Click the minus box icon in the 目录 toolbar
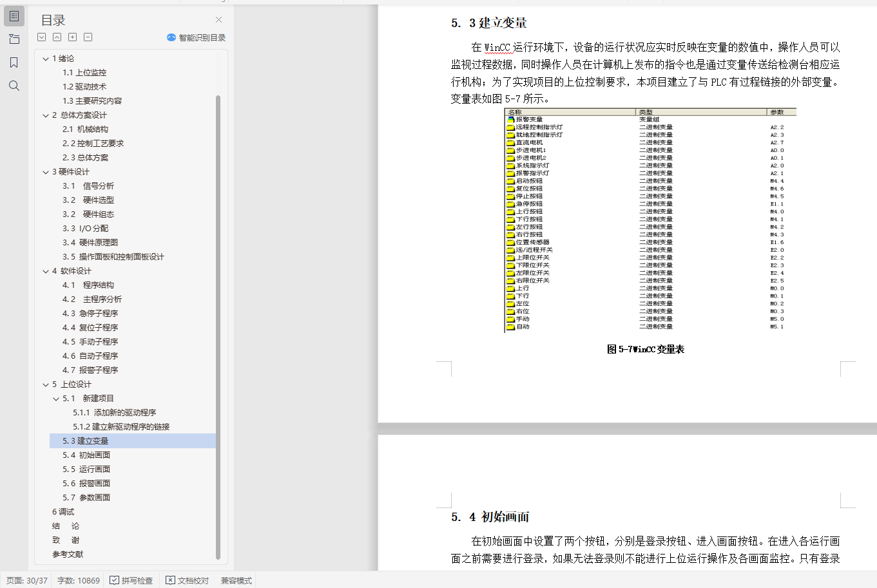The height and width of the screenshot is (588, 877). pyautogui.click(x=88, y=37)
